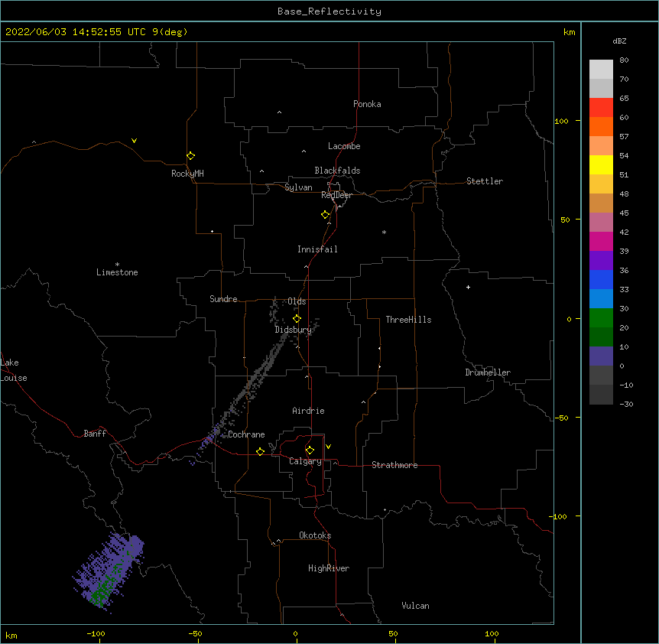Click the Limestone label
Image resolution: width=659 pixels, height=644 pixels.
[x=117, y=272]
